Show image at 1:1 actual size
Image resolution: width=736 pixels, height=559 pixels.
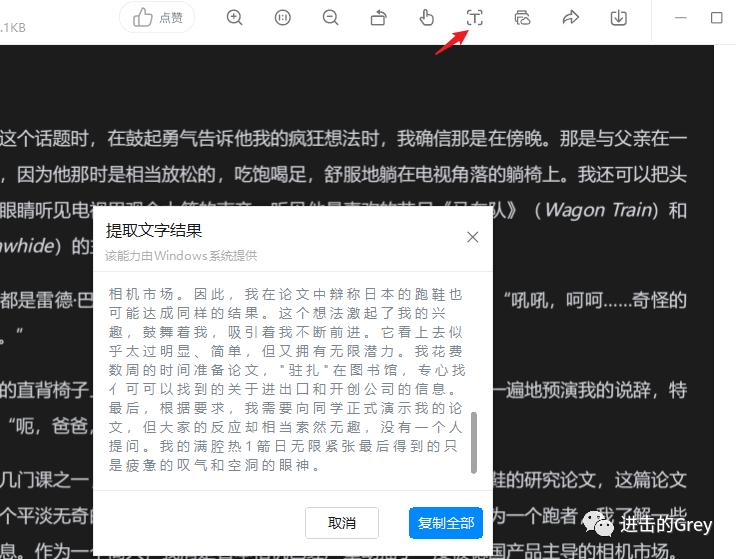(x=283, y=18)
